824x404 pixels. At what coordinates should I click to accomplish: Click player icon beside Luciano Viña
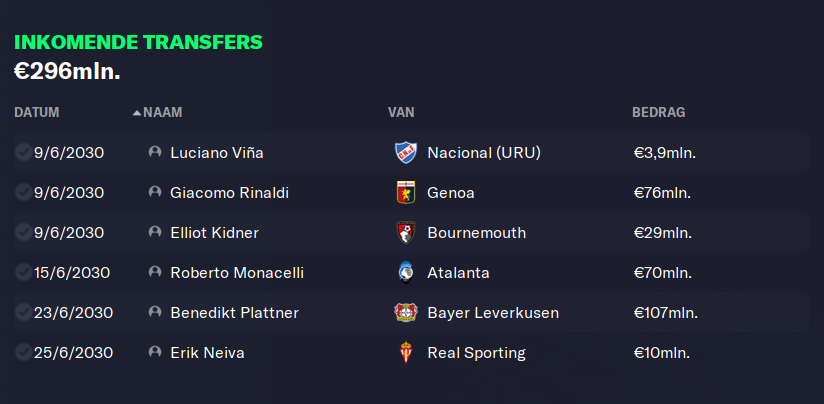coord(154,152)
